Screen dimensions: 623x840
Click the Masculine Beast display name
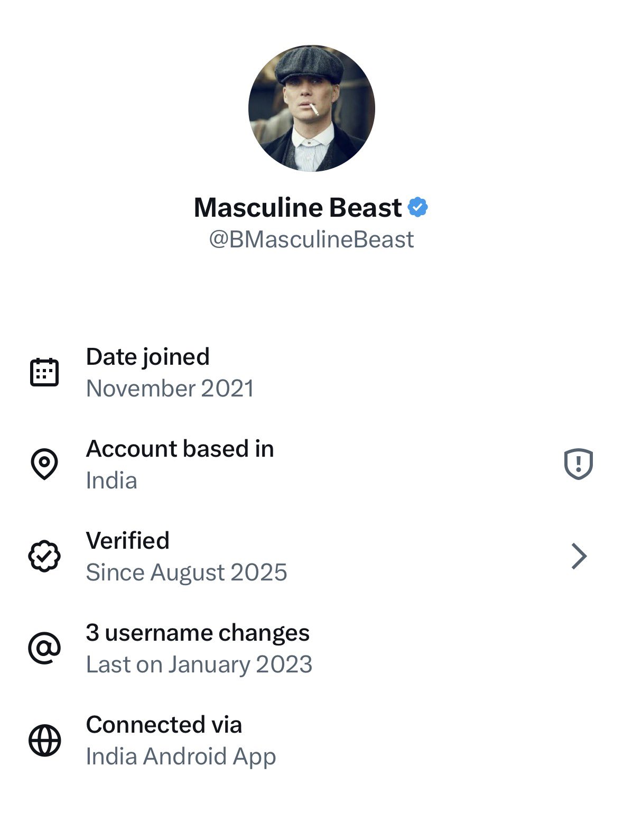point(297,207)
